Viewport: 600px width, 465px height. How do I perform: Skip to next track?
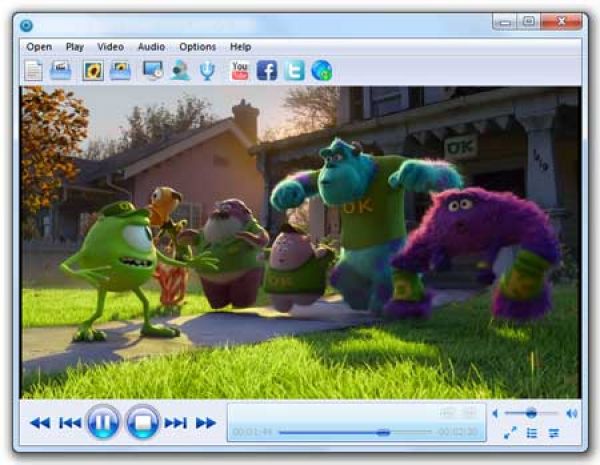coord(176,423)
